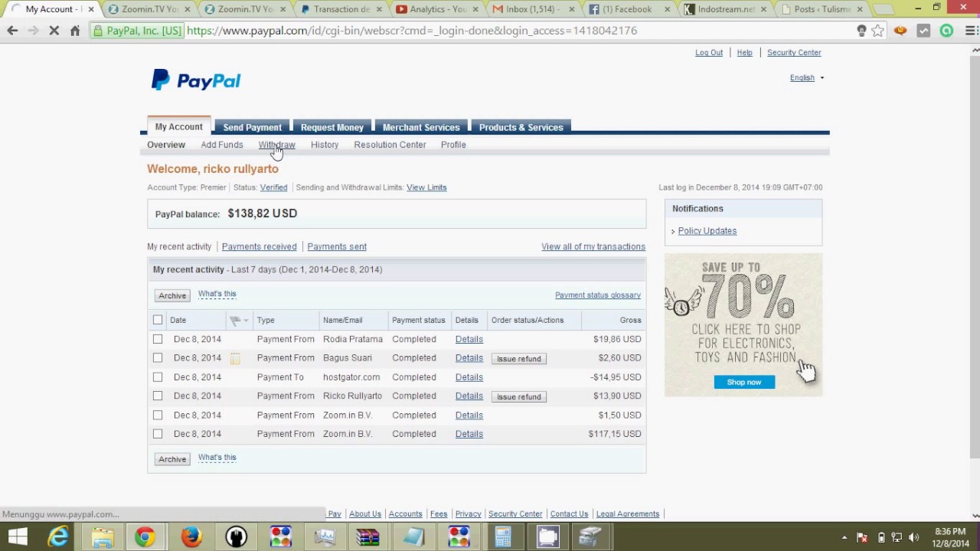Launch Firefox from taskbar
Image resolution: width=980 pixels, height=551 pixels.
click(x=191, y=536)
